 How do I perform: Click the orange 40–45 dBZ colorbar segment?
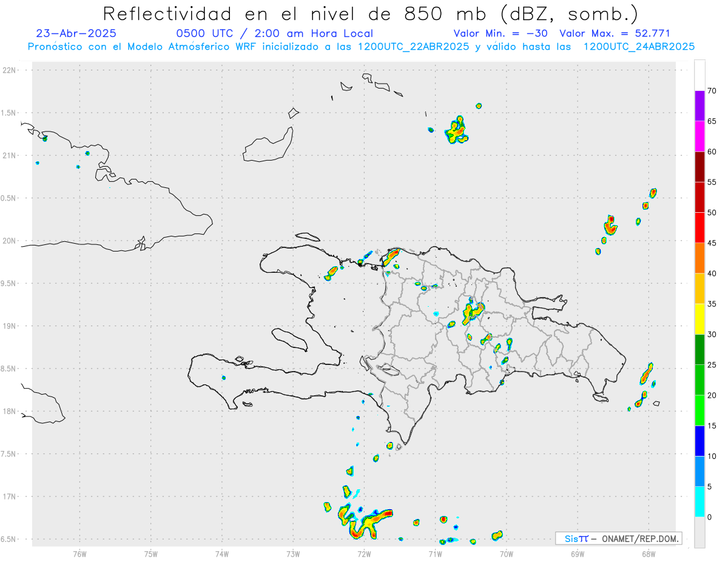699,258
